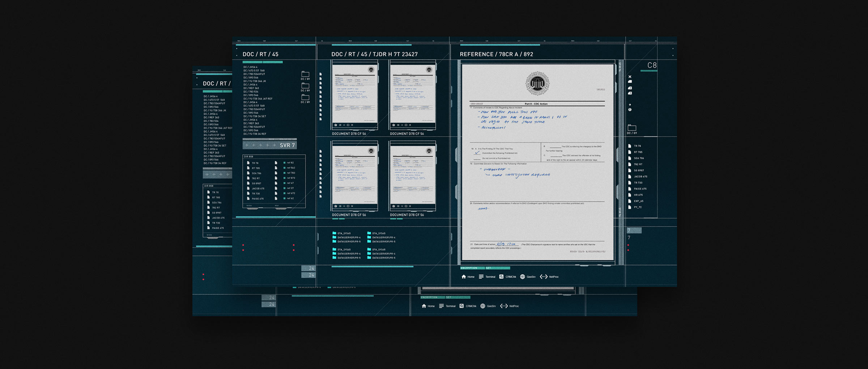Open the DC / 89 folder under C8 panel

pos(632,129)
